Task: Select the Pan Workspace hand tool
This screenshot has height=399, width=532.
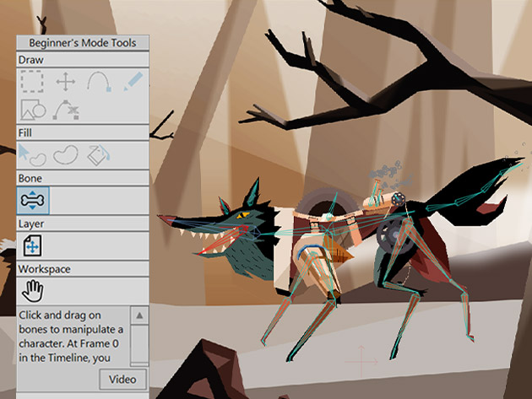Action: 33,291
